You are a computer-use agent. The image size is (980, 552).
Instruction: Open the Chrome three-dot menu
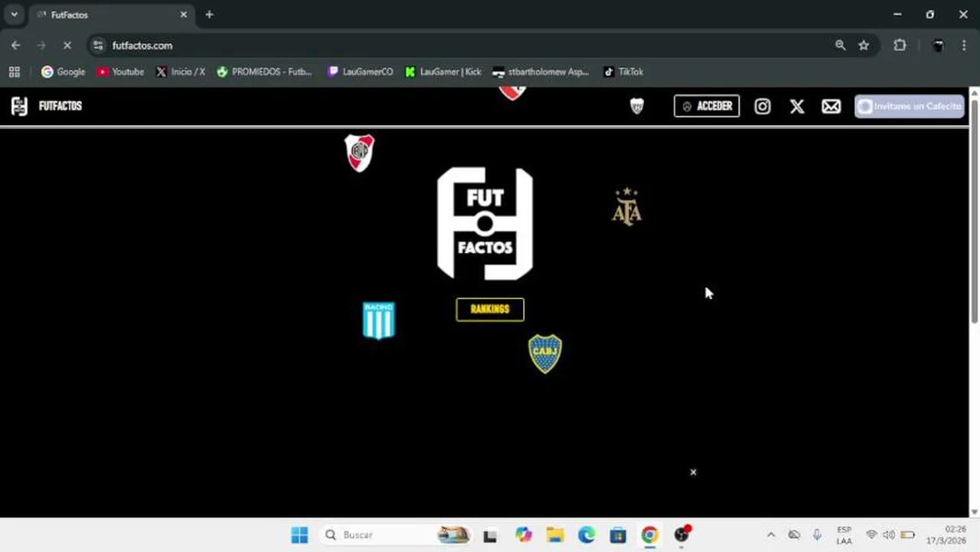point(964,45)
